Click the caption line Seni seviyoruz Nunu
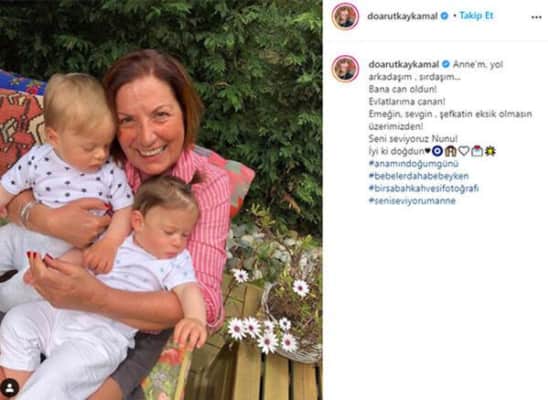Image resolution: width=548 pixels, height=400 pixels. (413, 139)
